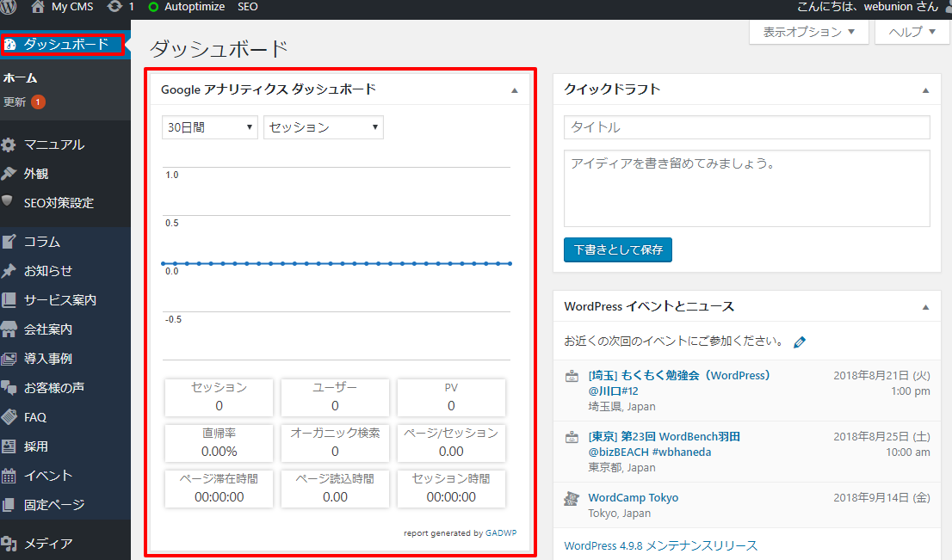Click the Dashboard gauge icon in sidebar
The width and height of the screenshot is (952, 560).
(9, 44)
